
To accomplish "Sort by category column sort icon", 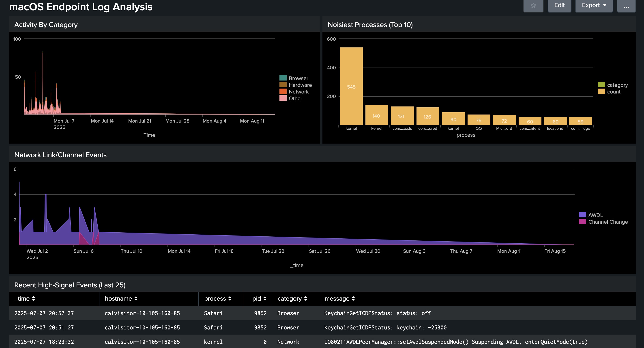I will pyautogui.click(x=305, y=299).
